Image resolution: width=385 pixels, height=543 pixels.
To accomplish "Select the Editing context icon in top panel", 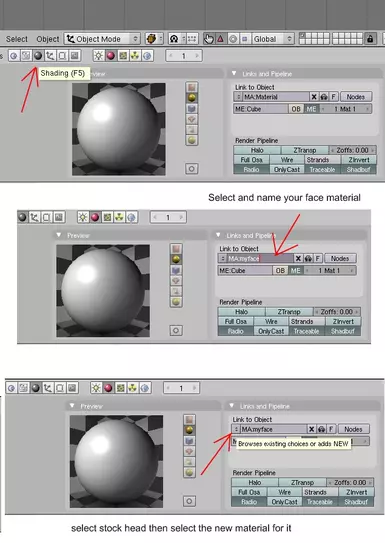I will click(x=62, y=55).
